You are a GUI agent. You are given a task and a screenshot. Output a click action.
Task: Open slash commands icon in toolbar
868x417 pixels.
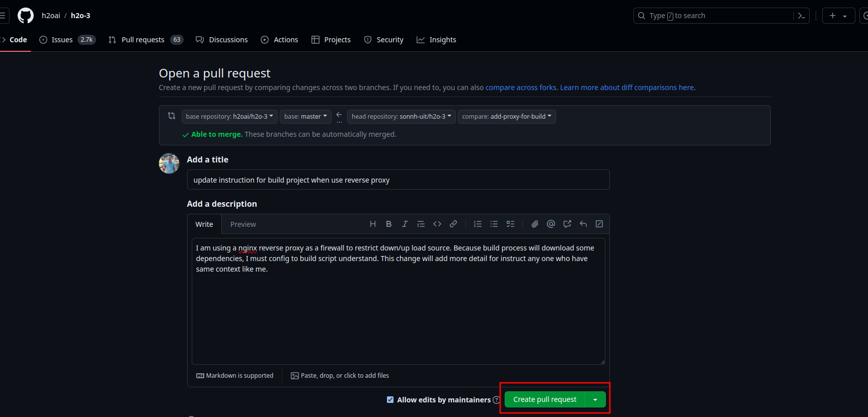[599, 224]
